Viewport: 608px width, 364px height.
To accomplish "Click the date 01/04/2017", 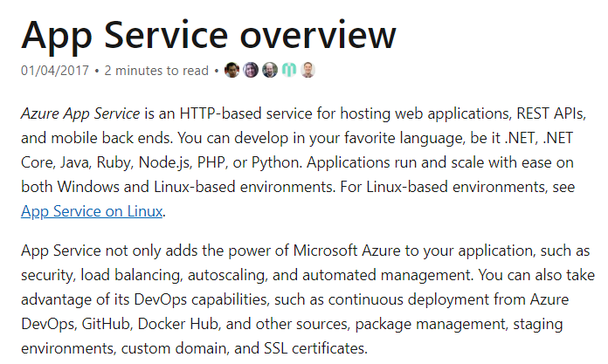I will pos(55,71).
